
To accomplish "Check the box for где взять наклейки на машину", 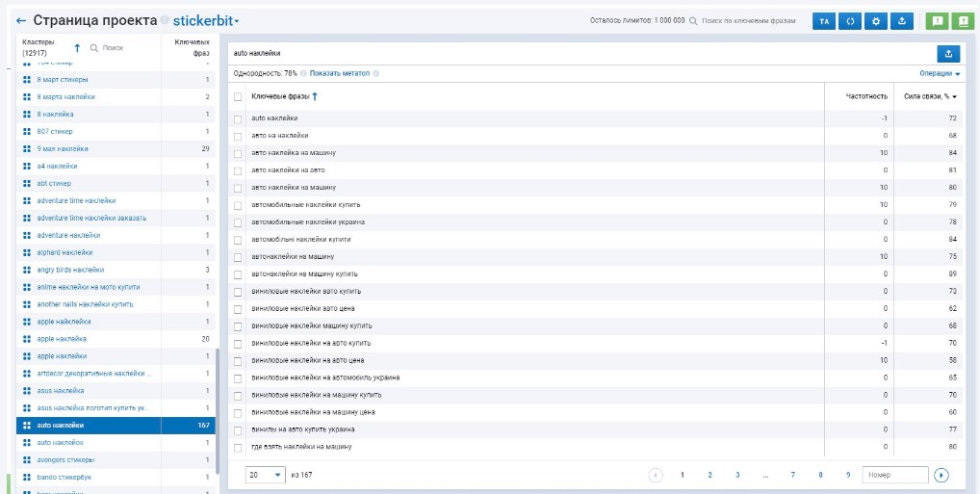I will 238,447.
